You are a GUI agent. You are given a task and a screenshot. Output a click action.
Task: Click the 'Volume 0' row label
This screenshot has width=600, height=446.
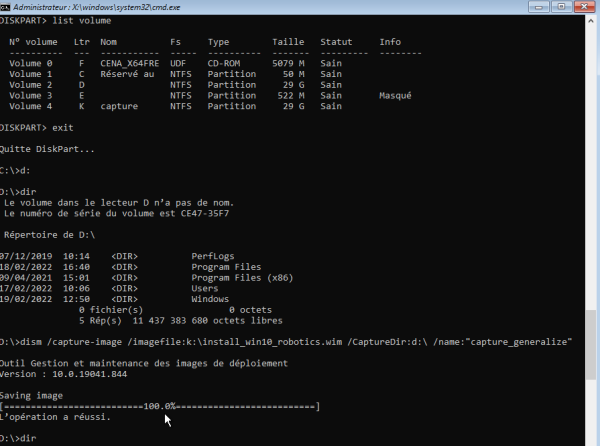tap(31, 63)
